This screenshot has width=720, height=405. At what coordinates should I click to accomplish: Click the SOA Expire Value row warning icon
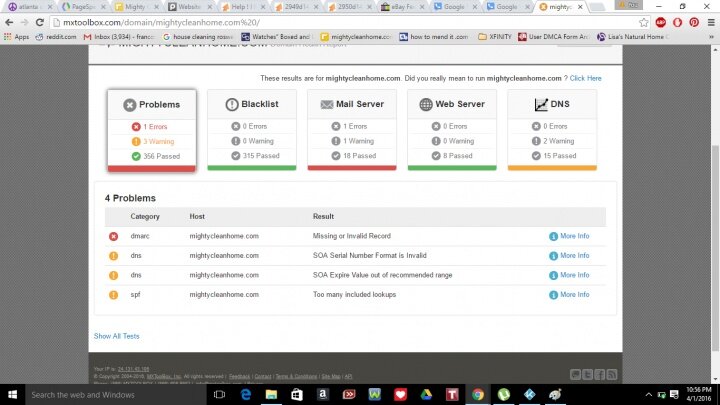[113, 276]
